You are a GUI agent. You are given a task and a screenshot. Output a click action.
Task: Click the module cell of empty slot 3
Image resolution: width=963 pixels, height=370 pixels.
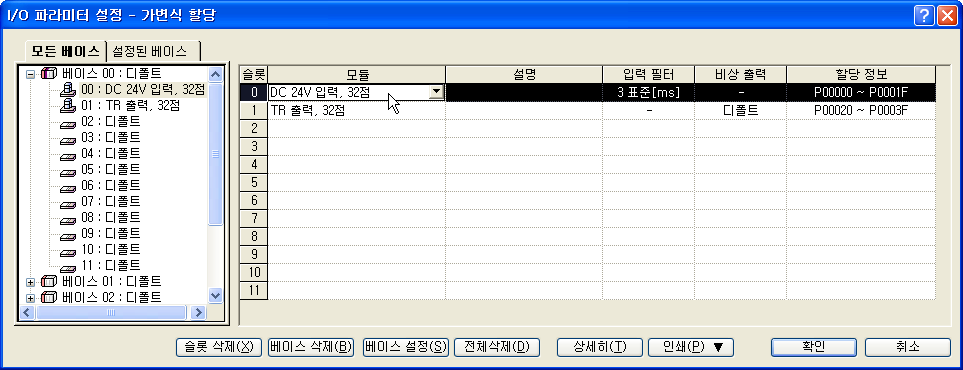point(357,146)
